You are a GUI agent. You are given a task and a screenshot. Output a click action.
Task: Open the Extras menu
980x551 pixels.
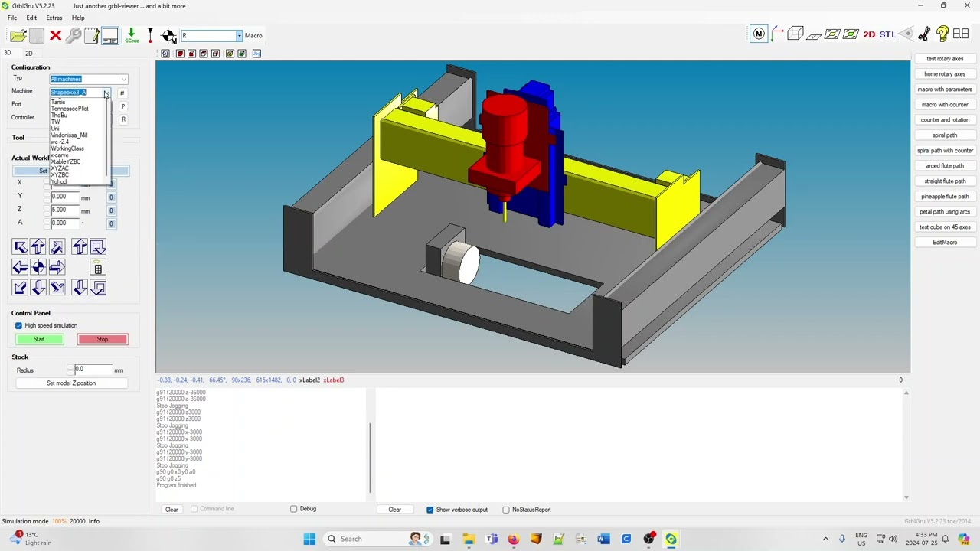click(54, 18)
